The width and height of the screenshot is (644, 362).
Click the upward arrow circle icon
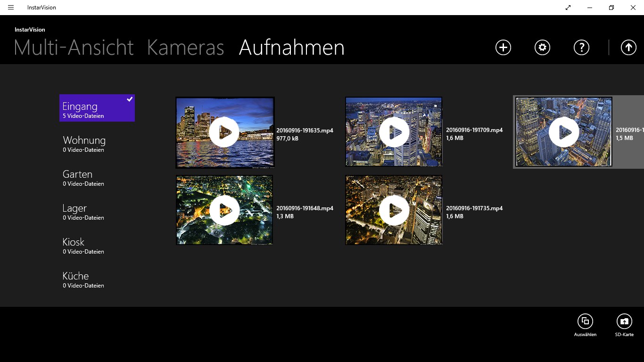tap(628, 47)
